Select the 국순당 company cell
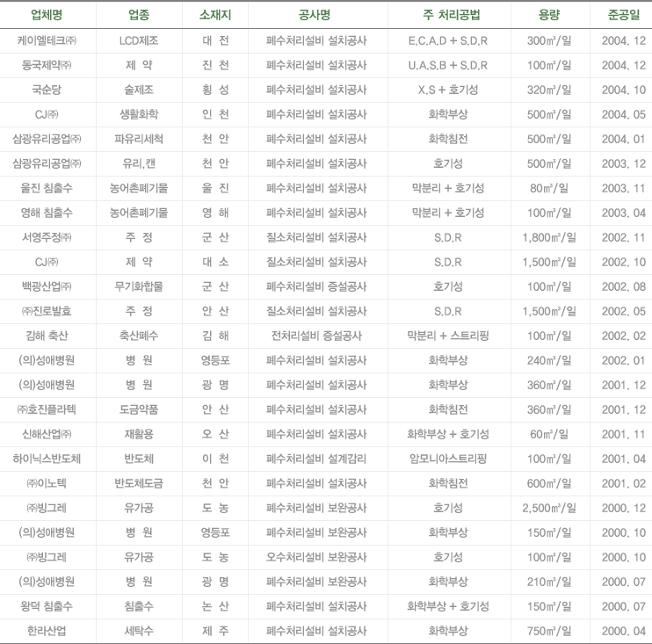652x644 pixels. [x=47, y=90]
